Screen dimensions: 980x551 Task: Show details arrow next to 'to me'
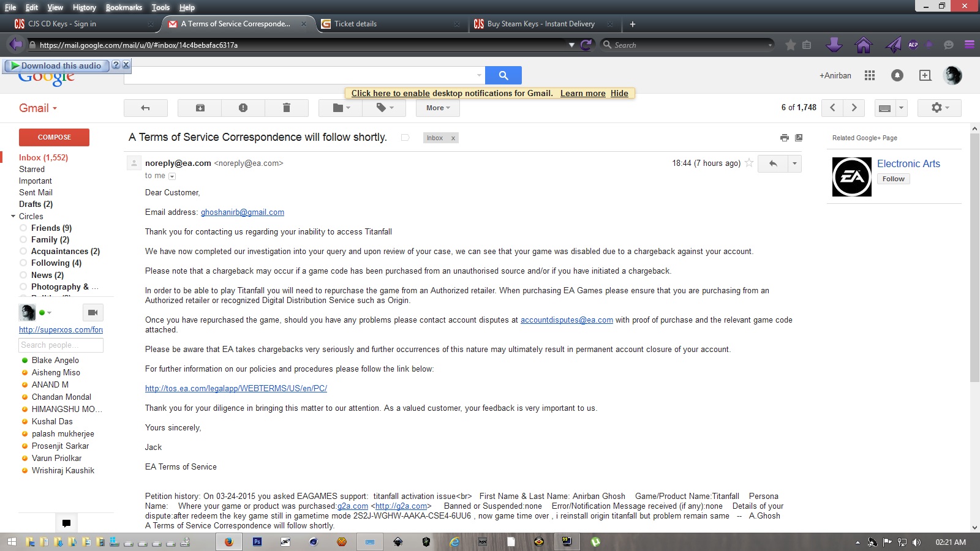click(x=172, y=176)
